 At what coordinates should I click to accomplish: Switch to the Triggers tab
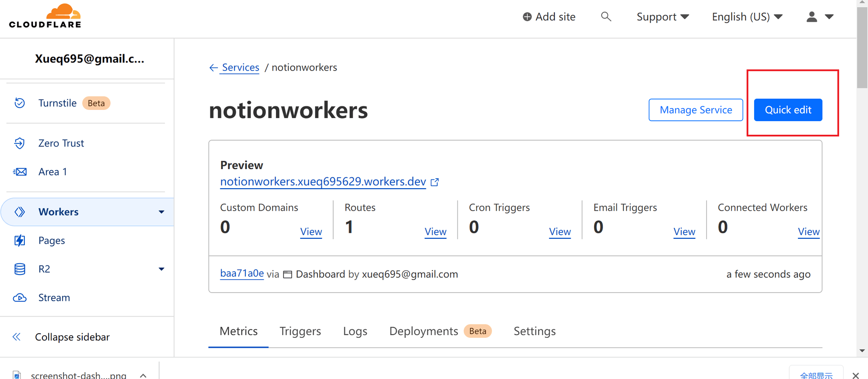pyautogui.click(x=300, y=332)
